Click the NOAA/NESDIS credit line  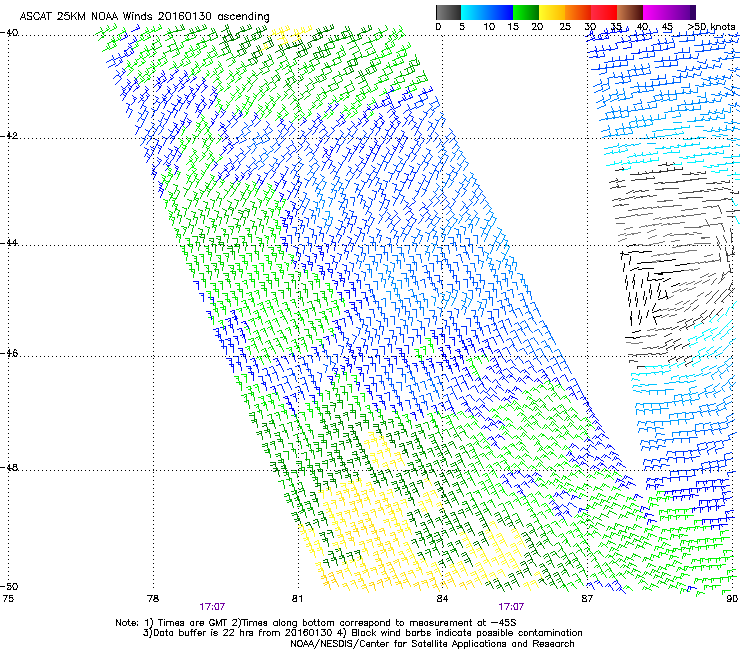(x=432, y=644)
